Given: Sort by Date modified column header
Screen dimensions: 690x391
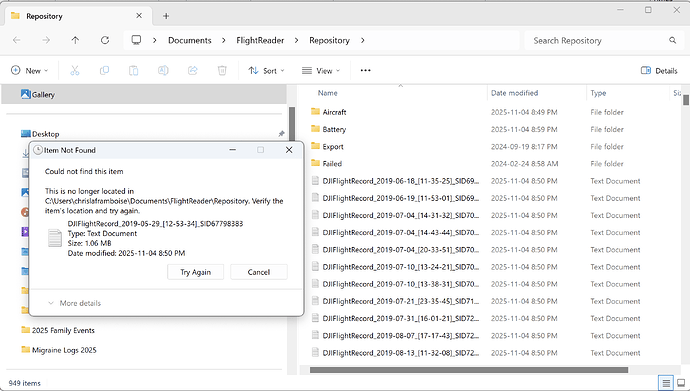Looking at the screenshot, I should tap(514, 93).
